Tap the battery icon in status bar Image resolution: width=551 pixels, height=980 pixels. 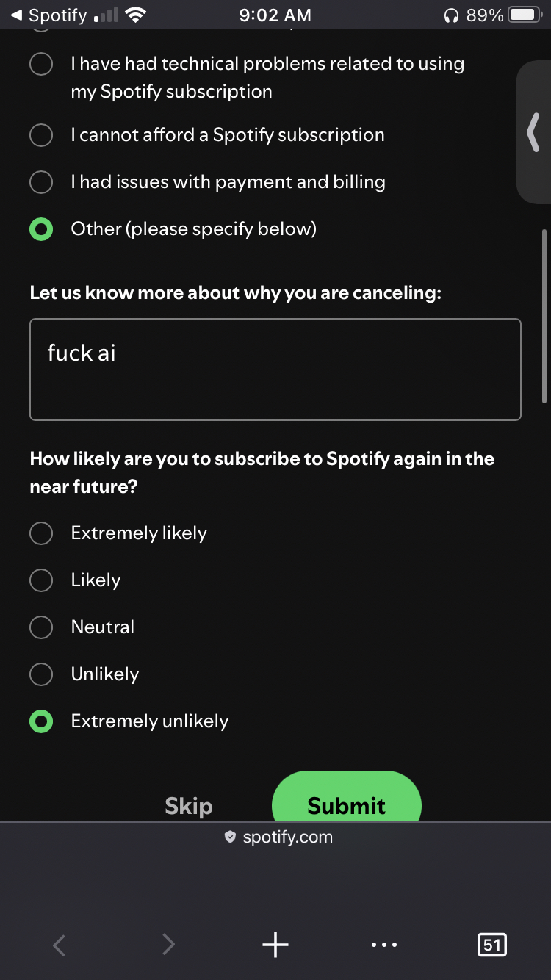point(525,15)
